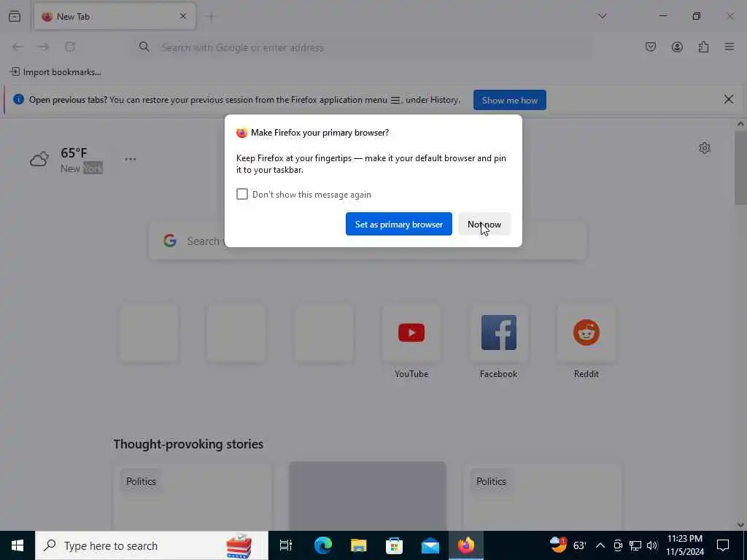Screen dimensions: 747x560
Task: Click the middle story card thumbnail
Action: (x=368, y=495)
